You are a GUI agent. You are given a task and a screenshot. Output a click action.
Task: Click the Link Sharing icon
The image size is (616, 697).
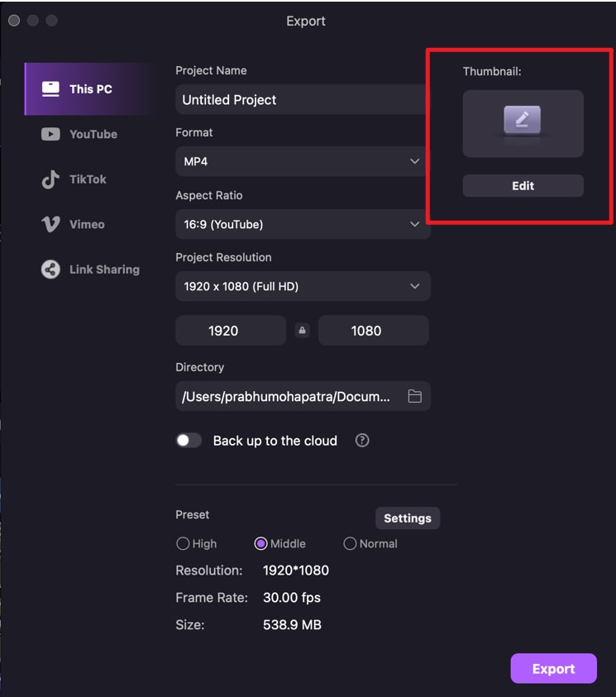[x=50, y=270]
